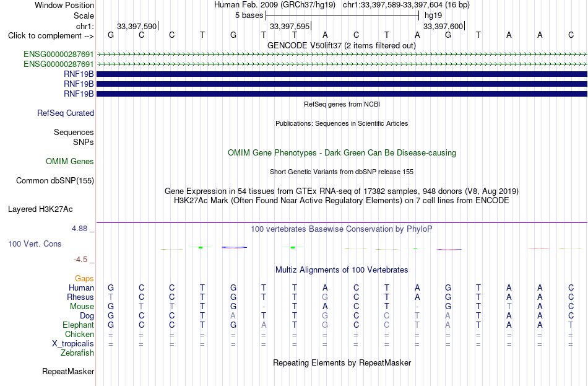The width and height of the screenshot is (588, 386).
Task: Click position text 'chr1:33,397,589-33,397,604 (16 bp)'
Action: (406, 5)
